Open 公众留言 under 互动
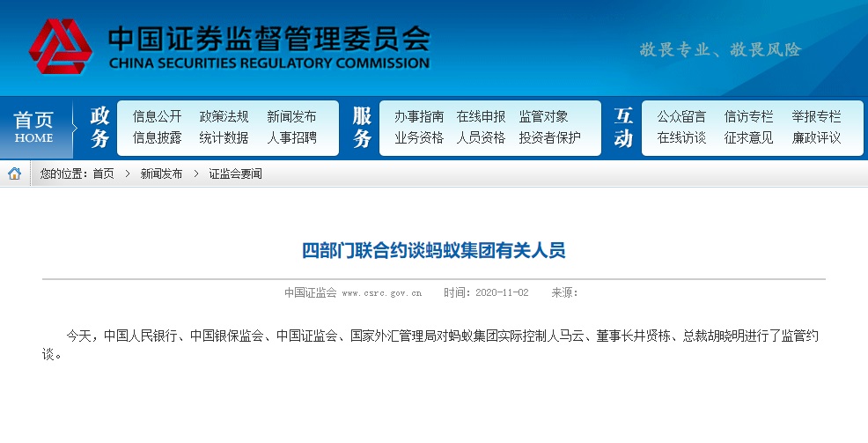Screen dimensions: 868x443 coord(681,116)
